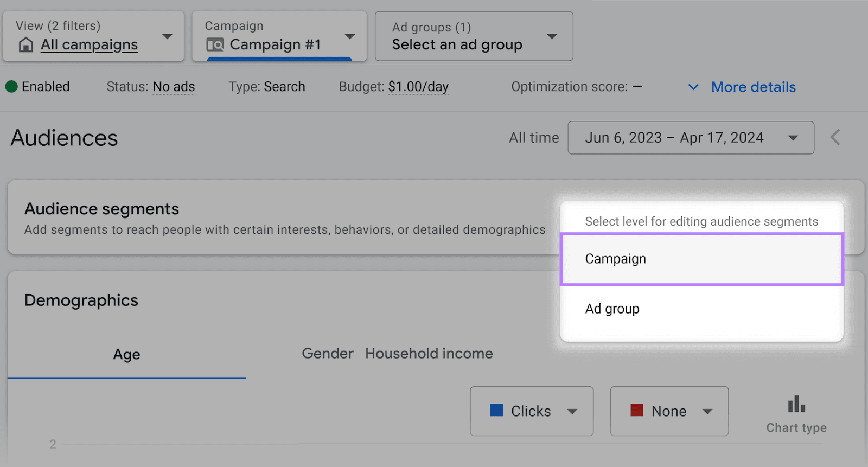Open the None metric dropdown
The height and width of the screenshot is (467, 868).
point(669,411)
